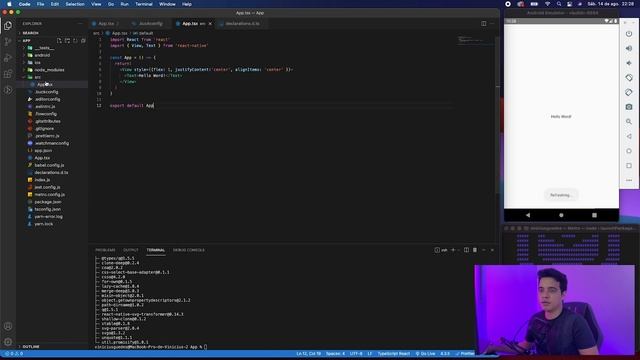Expand the android folder
640x360 pixels.
tap(42, 55)
